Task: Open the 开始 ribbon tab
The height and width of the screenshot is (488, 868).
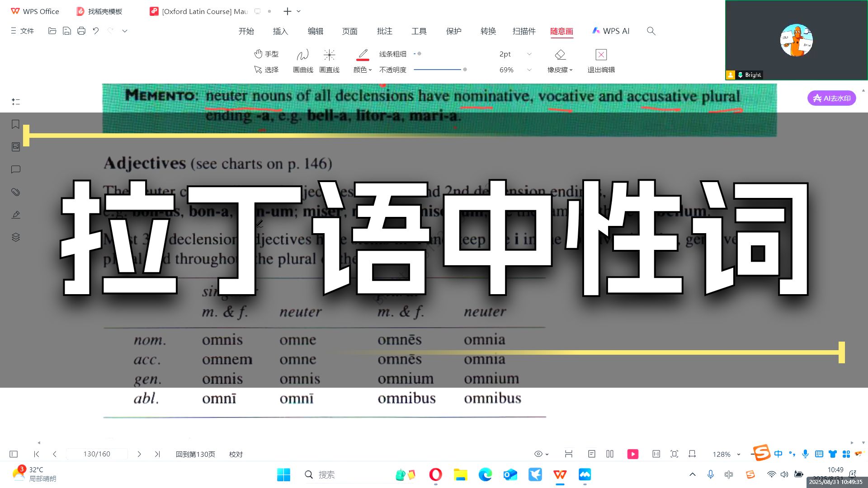Action: tap(246, 31)
